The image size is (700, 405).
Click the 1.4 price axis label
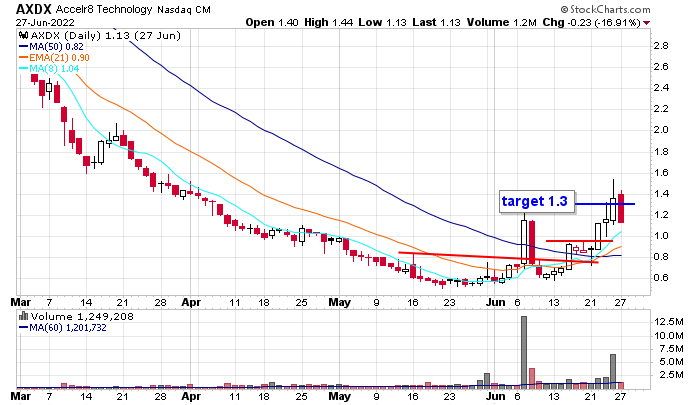point(661,193)
